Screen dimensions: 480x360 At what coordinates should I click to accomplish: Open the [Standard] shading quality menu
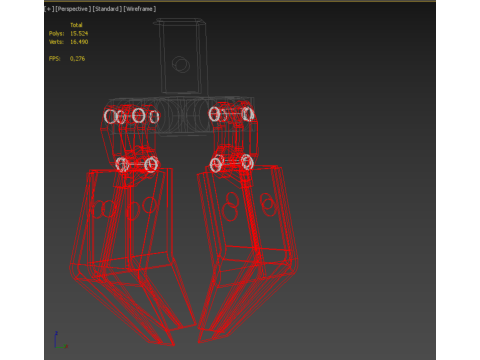click(x=107, y=9)
